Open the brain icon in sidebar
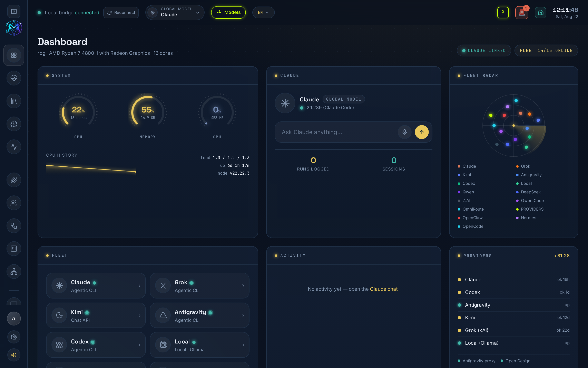This screenshot has height=368, width=588. point(14,124)
